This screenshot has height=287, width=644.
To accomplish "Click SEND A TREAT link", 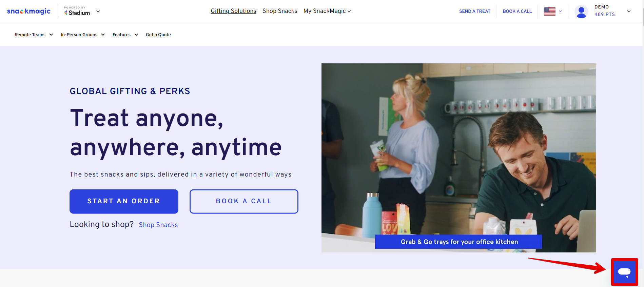I will tap(475, 11).
